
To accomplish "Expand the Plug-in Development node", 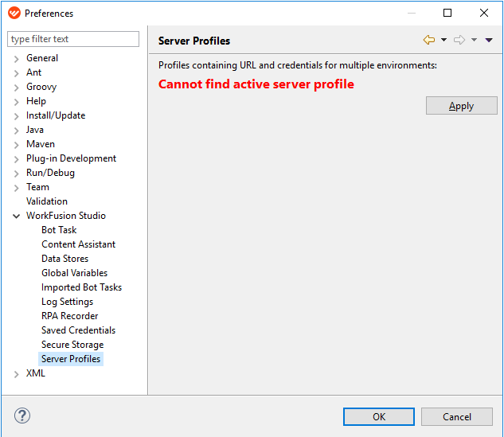I will [x=17, y=159].
